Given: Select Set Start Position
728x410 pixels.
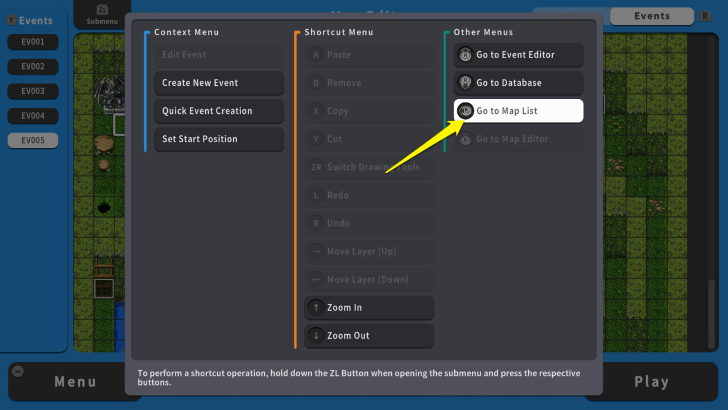Looking at the screenshot, I should click(218, 139).
